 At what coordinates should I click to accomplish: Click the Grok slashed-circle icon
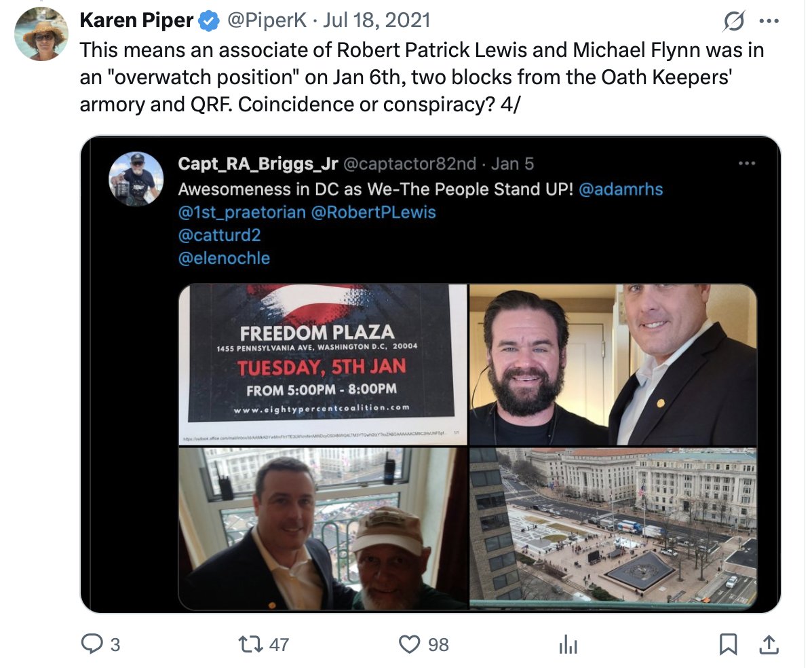pyautogui.click(x=734, y=21)
